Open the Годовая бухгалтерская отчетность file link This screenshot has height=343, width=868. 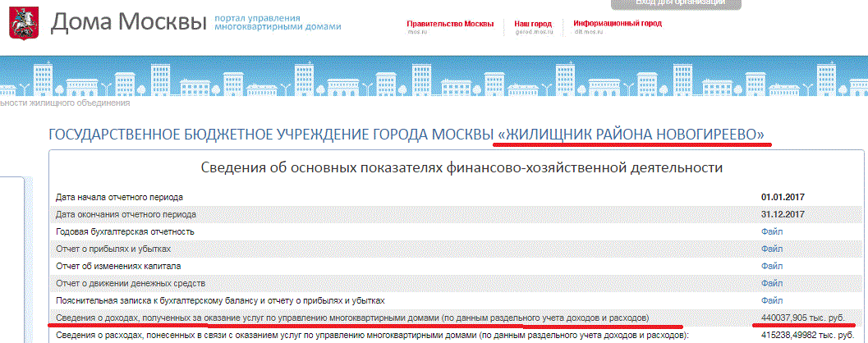772,231
